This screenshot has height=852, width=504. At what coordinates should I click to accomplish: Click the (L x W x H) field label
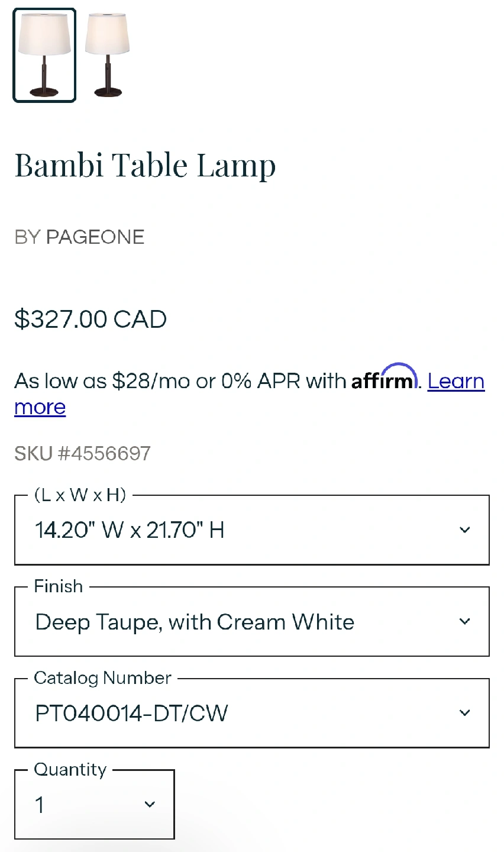tap(80, 495)
